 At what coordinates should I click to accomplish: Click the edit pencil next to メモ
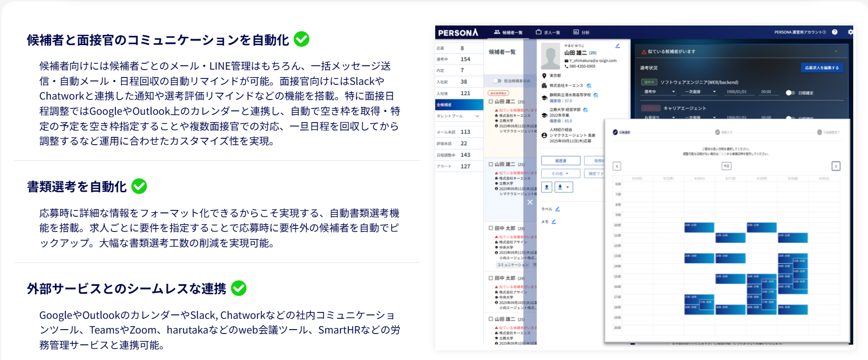click(x=554, y=222)
